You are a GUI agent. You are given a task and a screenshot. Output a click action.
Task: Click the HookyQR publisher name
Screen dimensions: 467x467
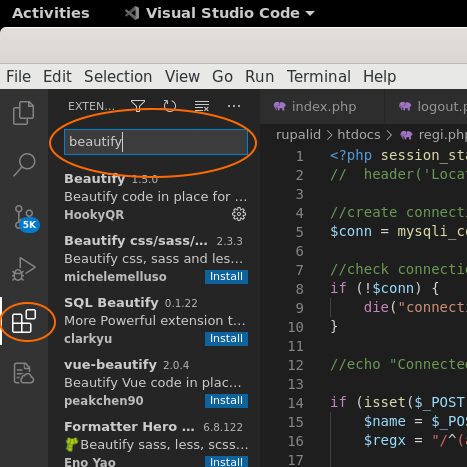[x=94, y=215]
